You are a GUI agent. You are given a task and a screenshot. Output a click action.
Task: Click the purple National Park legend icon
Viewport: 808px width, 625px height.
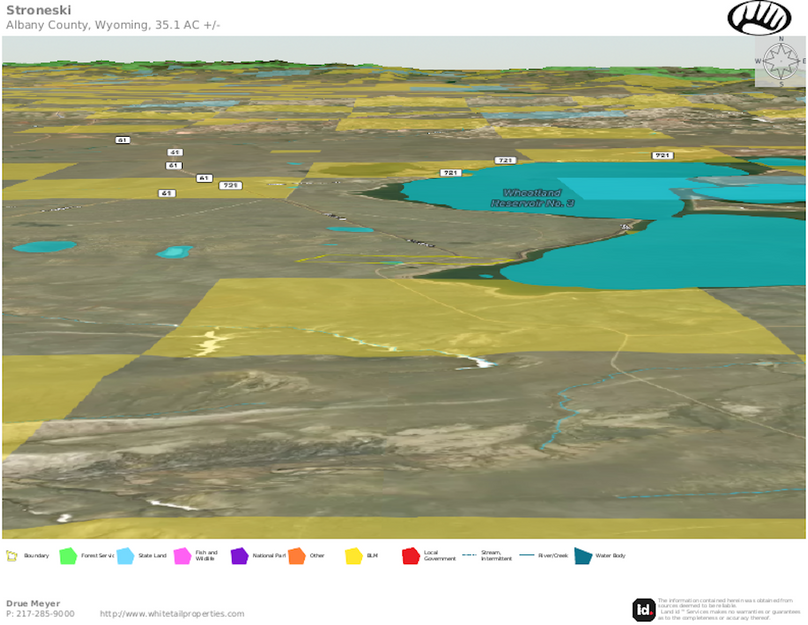click(239, 556)
